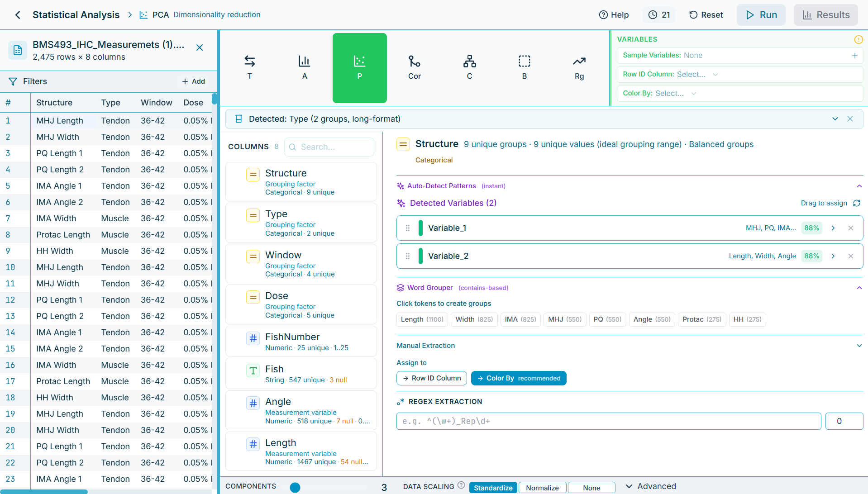
Task: Click the Run button
Action: coord(761,14)
